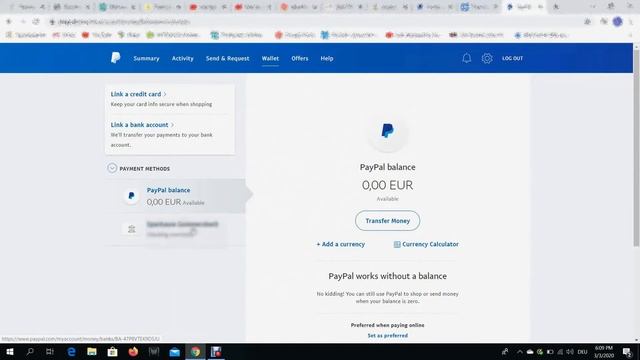Open Windows taskbar search
The image size is (640, 360).
(x=30, y=351)
